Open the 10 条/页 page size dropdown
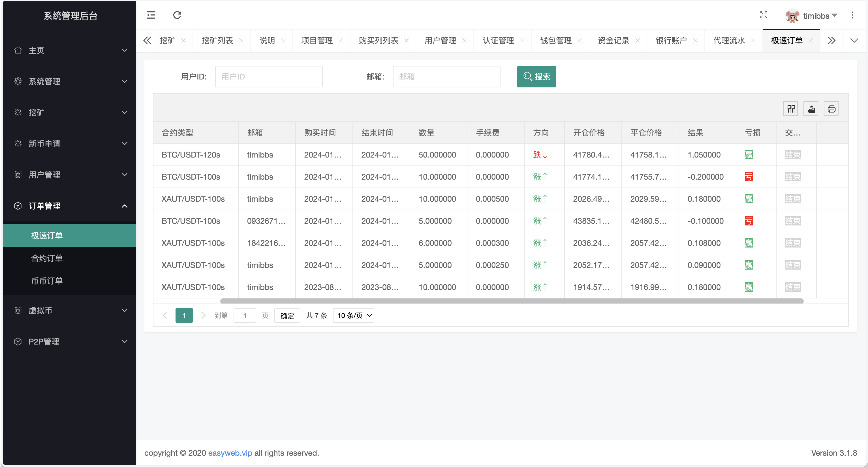The width and height of the screenshot is (868, 467). [353, 315]
